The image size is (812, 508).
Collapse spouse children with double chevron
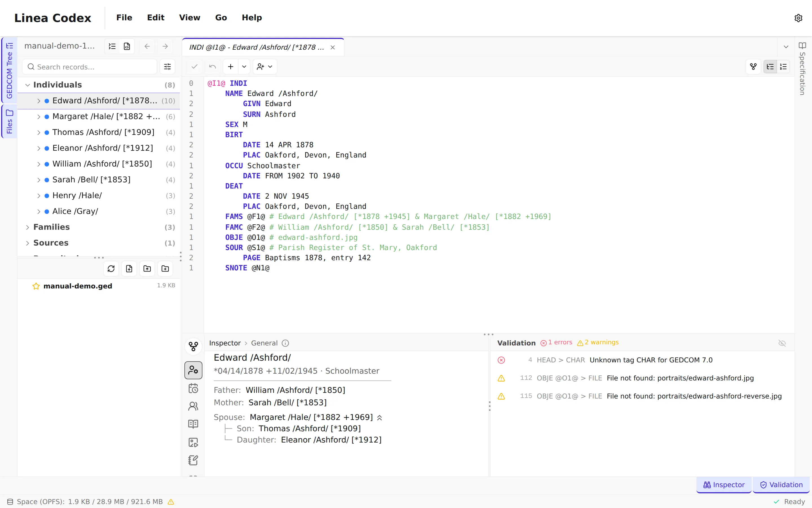click(379, 418)
